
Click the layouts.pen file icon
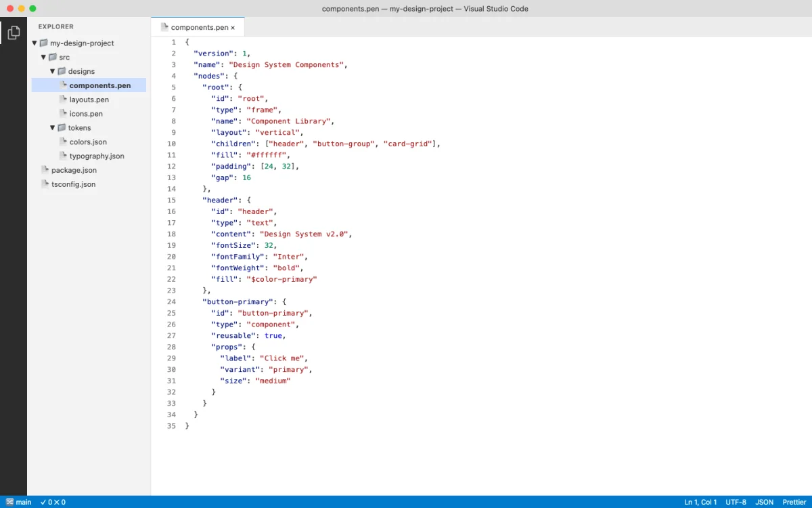pyautogui.click(x=64, y=100)
